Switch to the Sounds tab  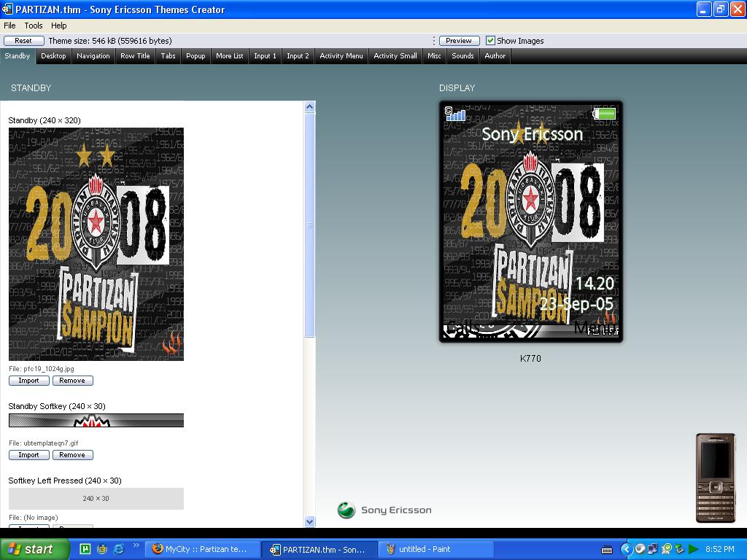pos(462,56)
